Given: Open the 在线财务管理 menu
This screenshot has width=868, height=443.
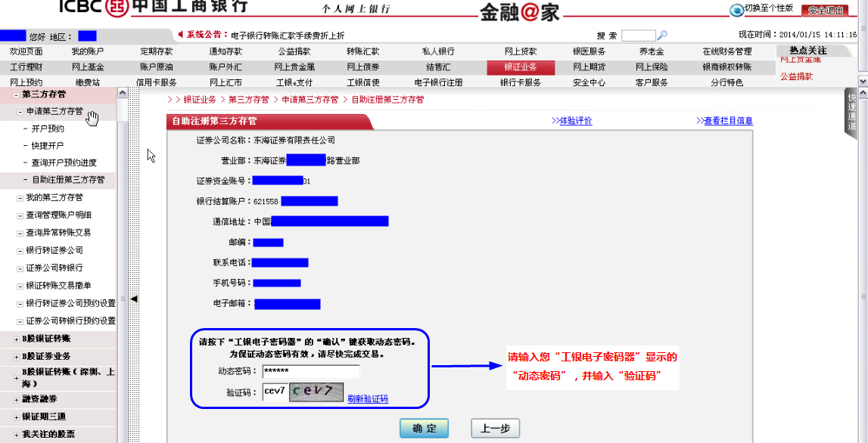Looking at the screenshot, I should point(727,52).
